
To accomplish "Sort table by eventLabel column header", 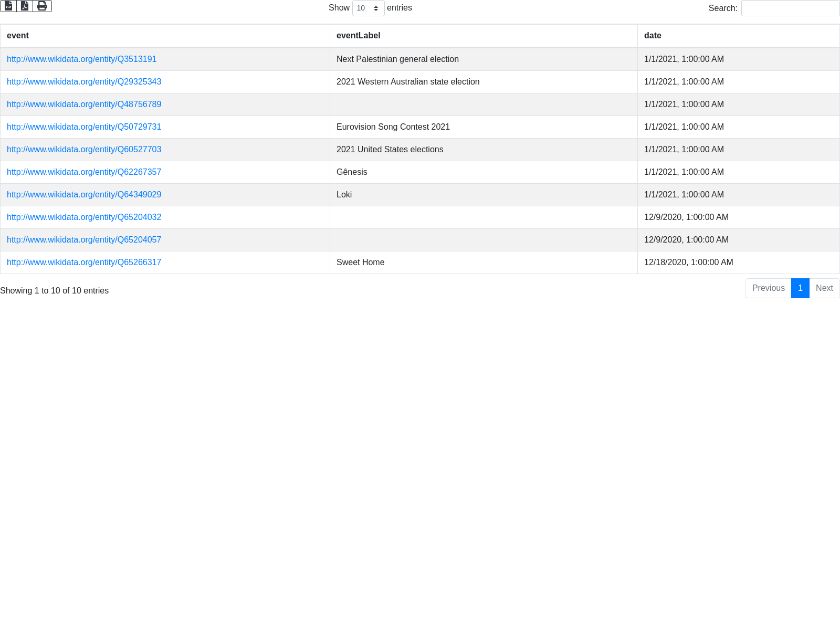I will pos(358,36).
